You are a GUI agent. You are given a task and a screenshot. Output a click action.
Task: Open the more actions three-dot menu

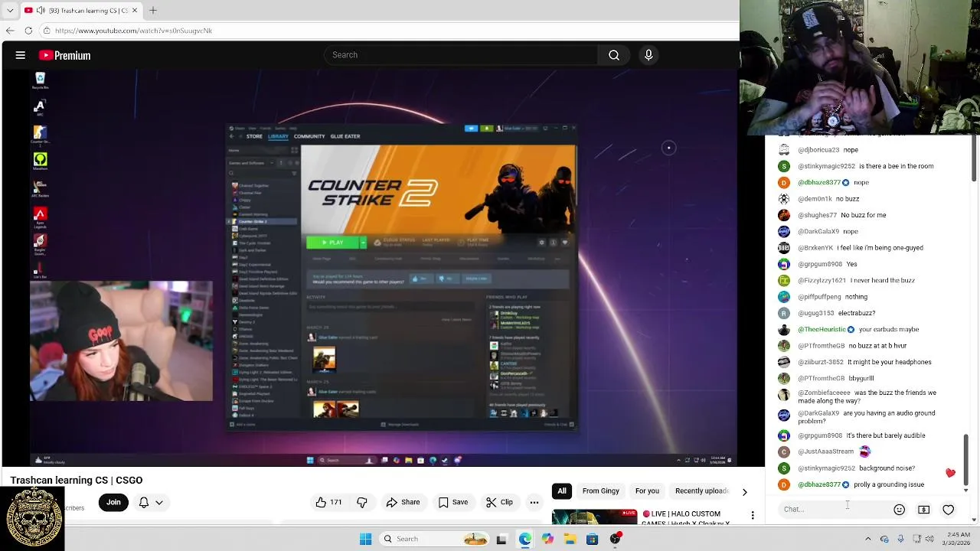[x=534, y=502]
